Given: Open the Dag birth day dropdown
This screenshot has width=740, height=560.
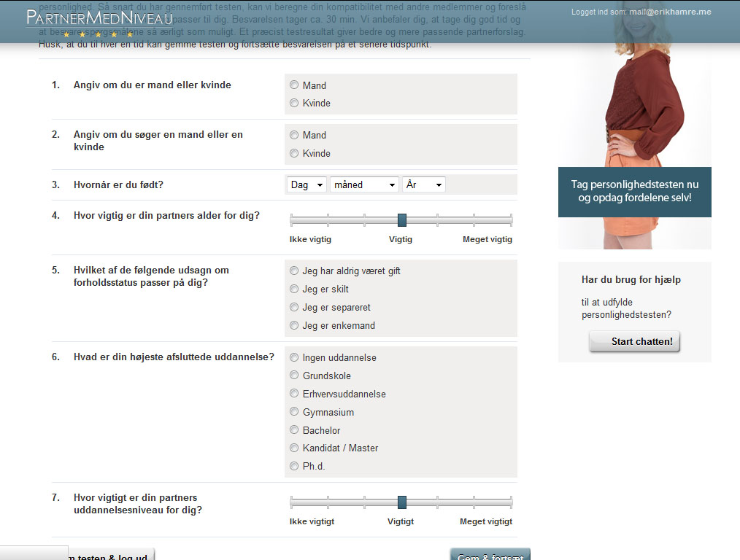Looking at the screenshot, I should 307,185.
